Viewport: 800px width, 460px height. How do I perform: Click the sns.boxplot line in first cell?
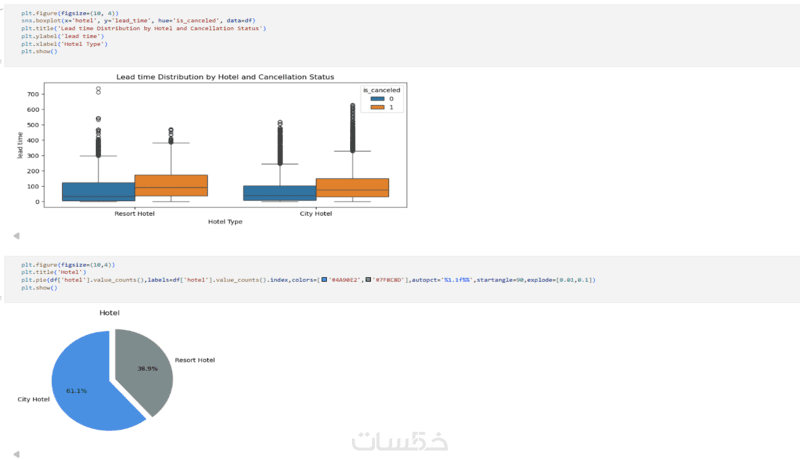pyautogui.click(x=138, y=21)
